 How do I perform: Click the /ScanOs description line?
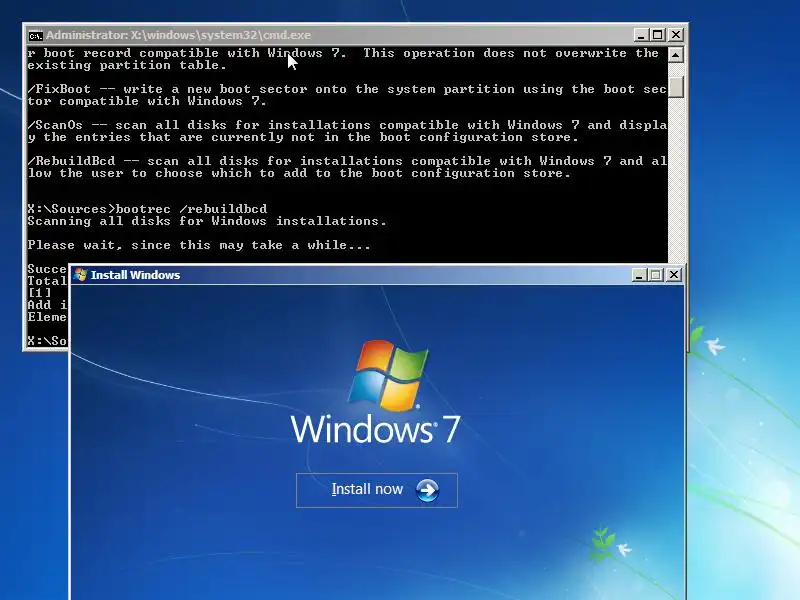coord(347,131)
